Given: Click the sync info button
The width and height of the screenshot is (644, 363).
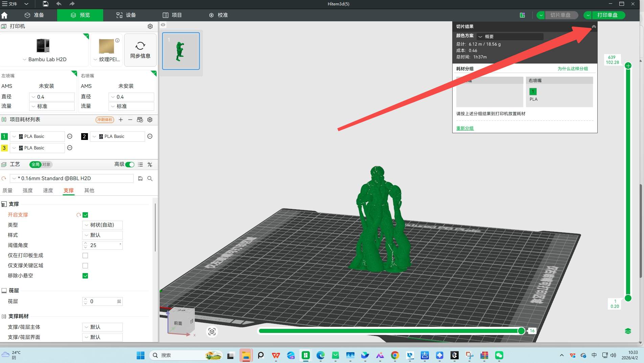Looking at the screenshot, I should click(140, 50).
